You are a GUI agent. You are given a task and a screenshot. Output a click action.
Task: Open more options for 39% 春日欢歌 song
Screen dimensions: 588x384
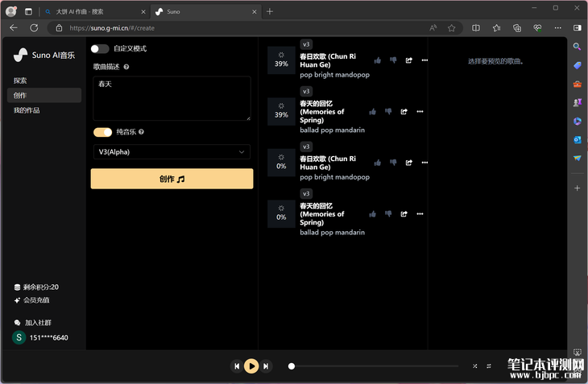click(424, 60)
